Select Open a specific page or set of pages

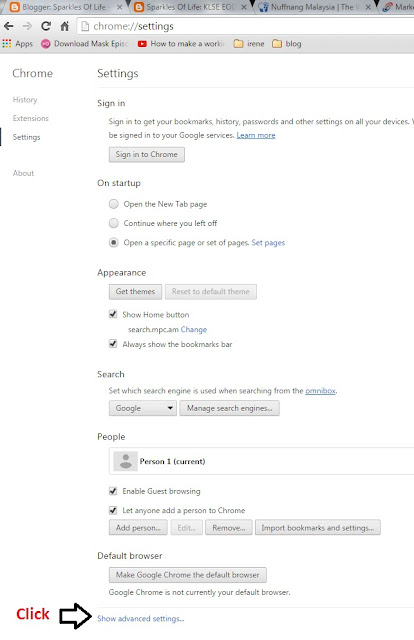point(114,242)
